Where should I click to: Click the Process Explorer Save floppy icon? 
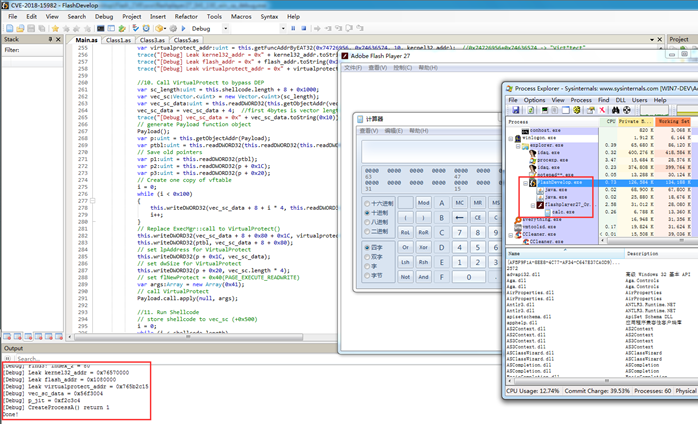[516, 110]
